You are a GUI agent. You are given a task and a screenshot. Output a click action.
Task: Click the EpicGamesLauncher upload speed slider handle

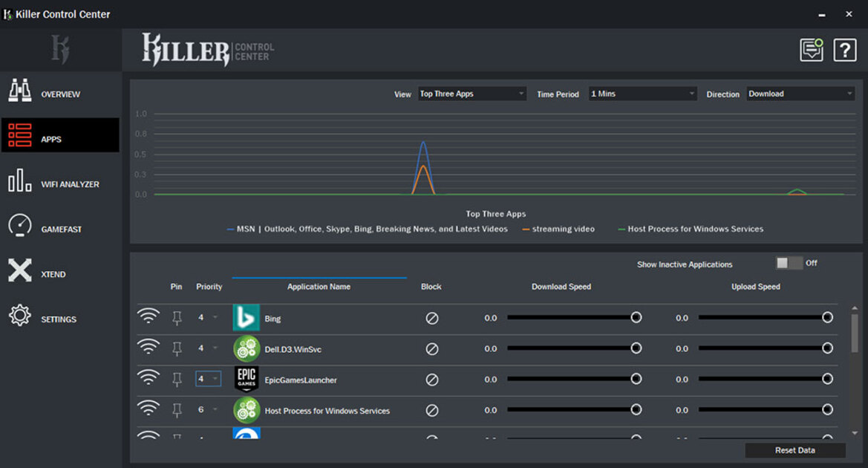pos(827,379)
